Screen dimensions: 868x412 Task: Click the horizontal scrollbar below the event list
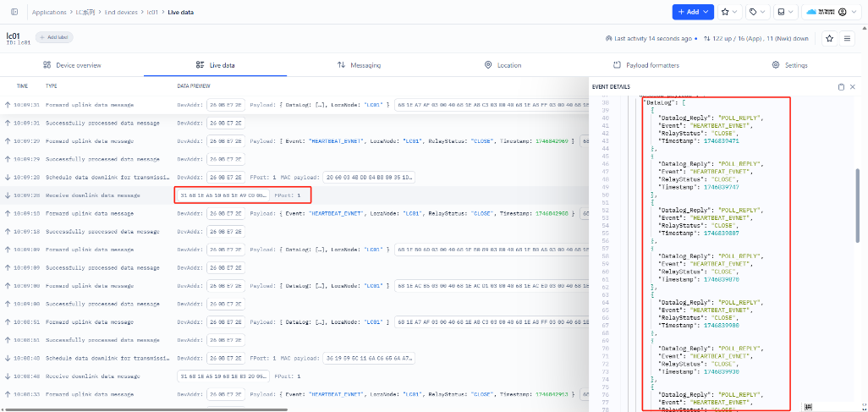(145, 409)
